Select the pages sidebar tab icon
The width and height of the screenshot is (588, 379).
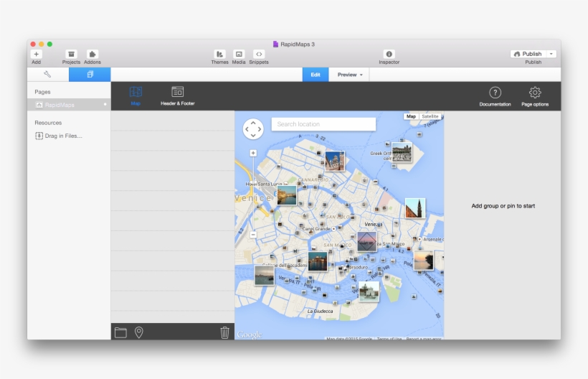click(x=90, y=75)
